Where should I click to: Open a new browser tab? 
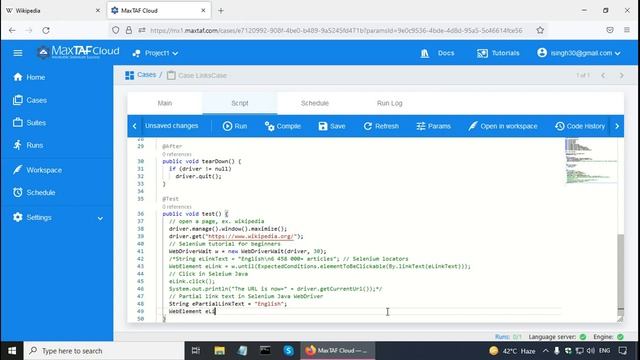pos(221,11)
